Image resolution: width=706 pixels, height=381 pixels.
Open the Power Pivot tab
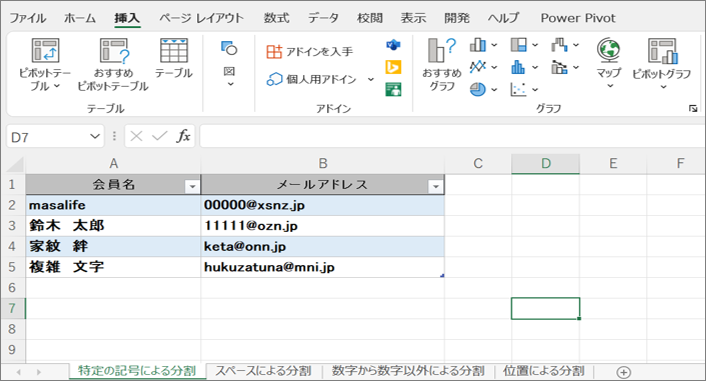click(x=578, y=18)
